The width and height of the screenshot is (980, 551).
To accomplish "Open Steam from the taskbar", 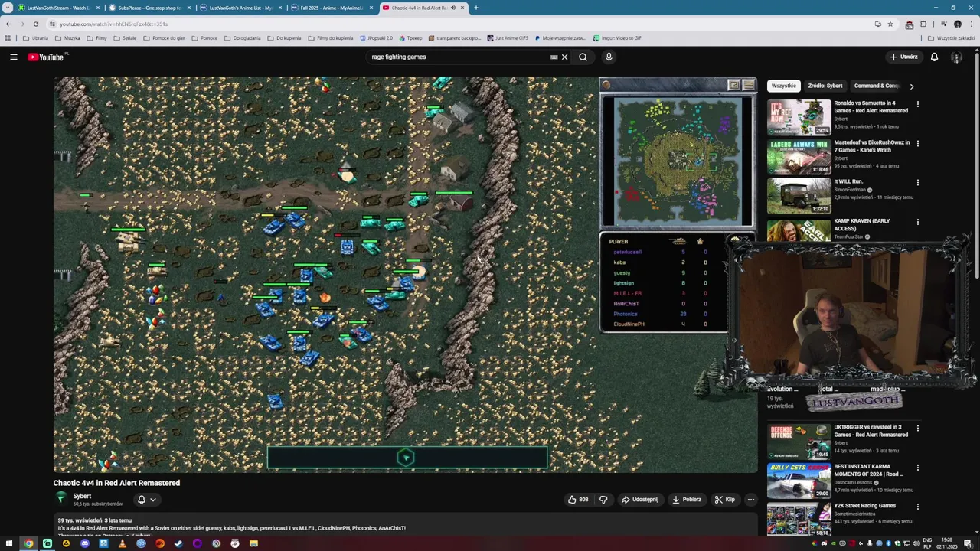I will click(x=178, y=543).
